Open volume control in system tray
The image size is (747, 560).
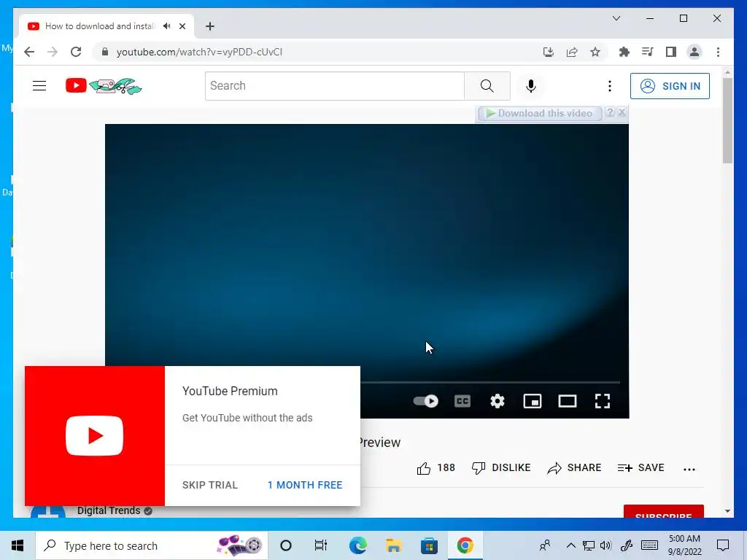[x=606, y=545]
